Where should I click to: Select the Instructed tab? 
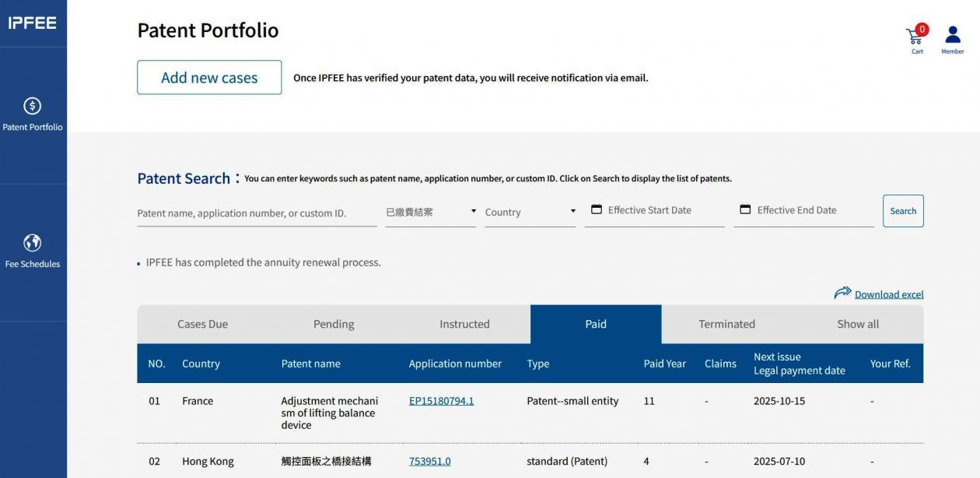pos(464,325)
